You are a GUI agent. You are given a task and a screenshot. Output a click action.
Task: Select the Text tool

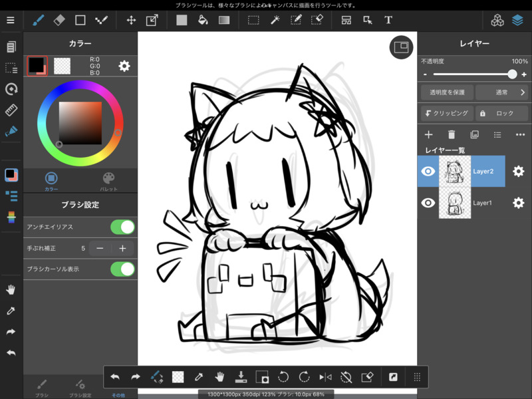coord(388,21)
